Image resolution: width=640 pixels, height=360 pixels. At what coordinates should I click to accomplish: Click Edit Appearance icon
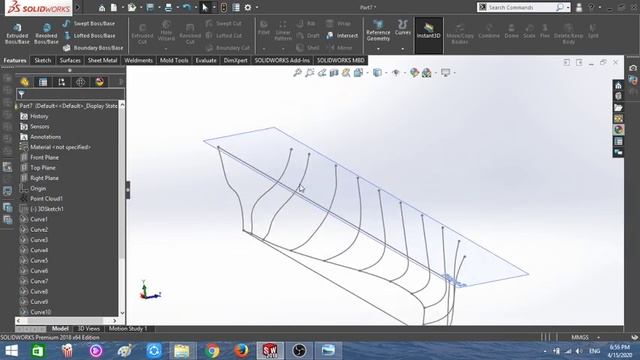pyautogui.click(x=414, y=73)
